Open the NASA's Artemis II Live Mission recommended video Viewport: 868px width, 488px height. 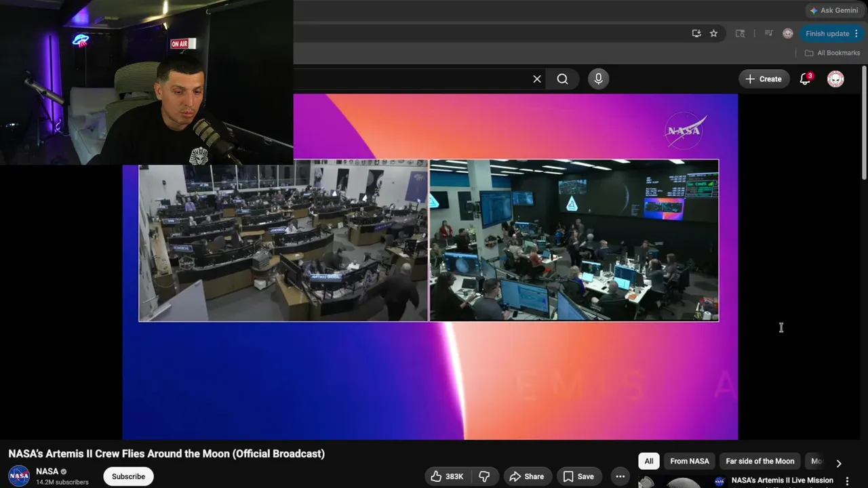[783, 481]
